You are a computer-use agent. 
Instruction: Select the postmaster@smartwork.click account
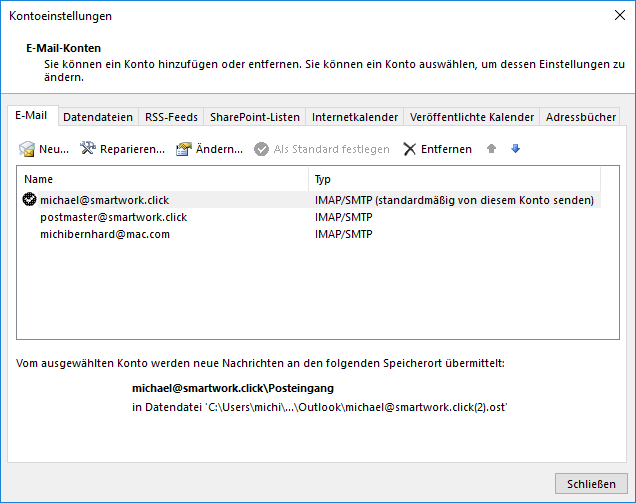(113, 217)
